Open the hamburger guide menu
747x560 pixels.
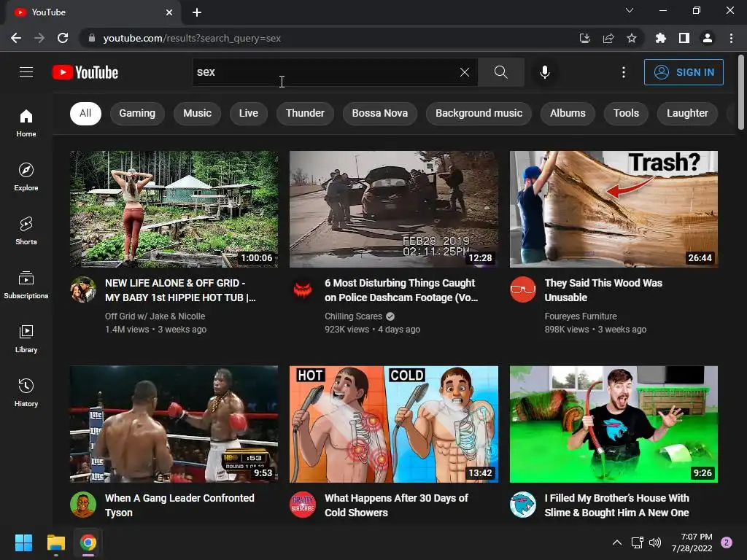click(26, 72)
